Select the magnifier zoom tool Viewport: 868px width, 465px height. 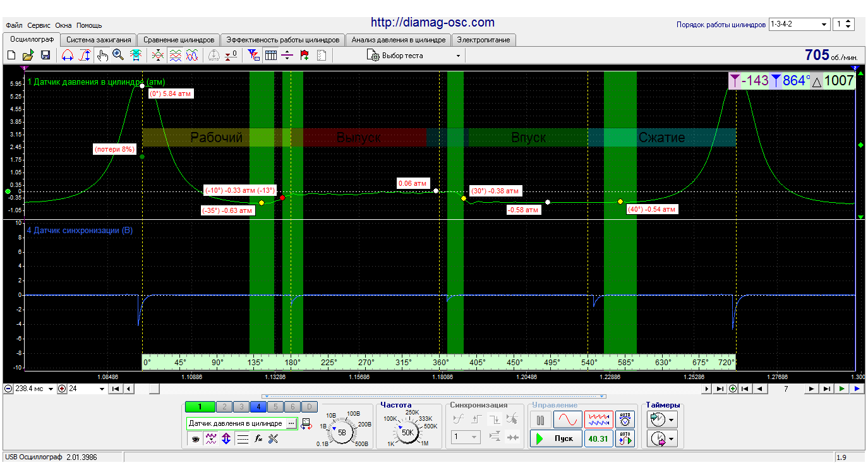click(118, 56)
